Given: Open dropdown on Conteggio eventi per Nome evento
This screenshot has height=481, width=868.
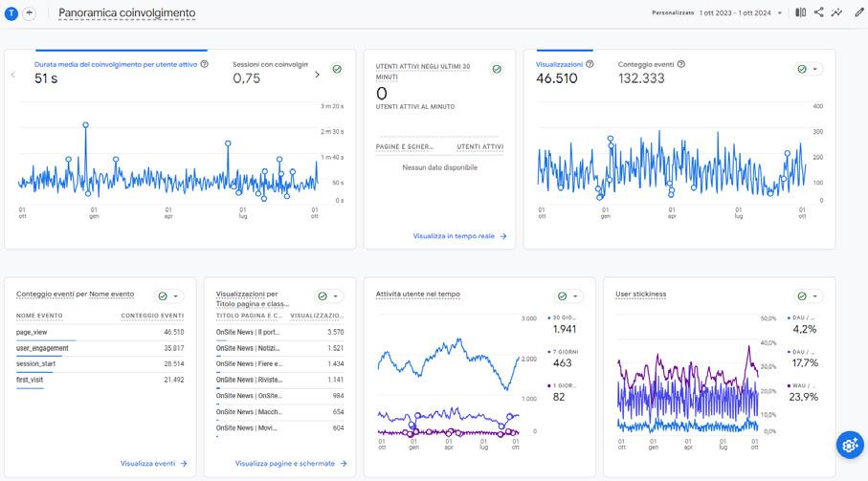Looking at the screenshot, I should [x=176, y=296].
